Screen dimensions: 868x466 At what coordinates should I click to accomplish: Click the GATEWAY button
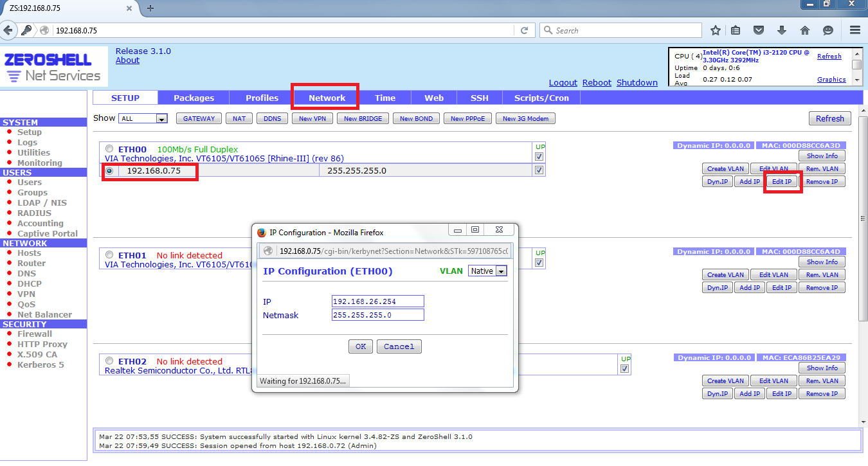coord(199,118)
